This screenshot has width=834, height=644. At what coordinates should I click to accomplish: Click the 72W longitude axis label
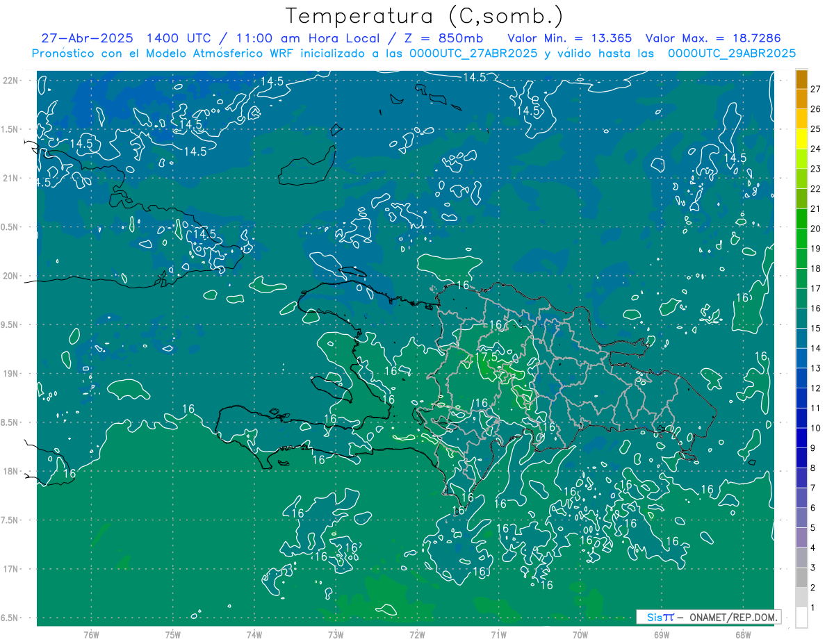click(x=417, y=635)
